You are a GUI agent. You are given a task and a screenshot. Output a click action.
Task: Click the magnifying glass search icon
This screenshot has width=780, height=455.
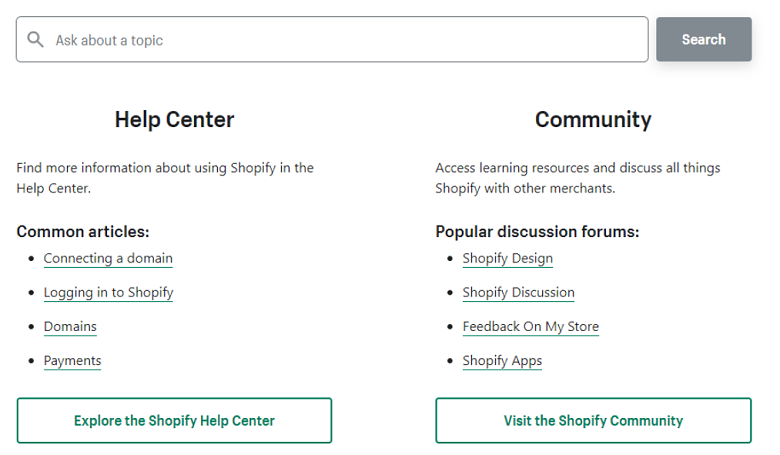(x=35, y=39)
